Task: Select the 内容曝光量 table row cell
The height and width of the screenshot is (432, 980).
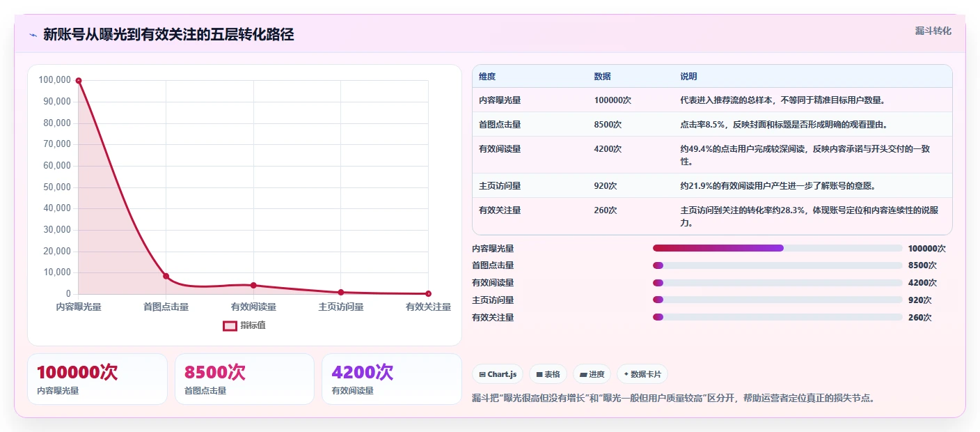Action: 530,100
